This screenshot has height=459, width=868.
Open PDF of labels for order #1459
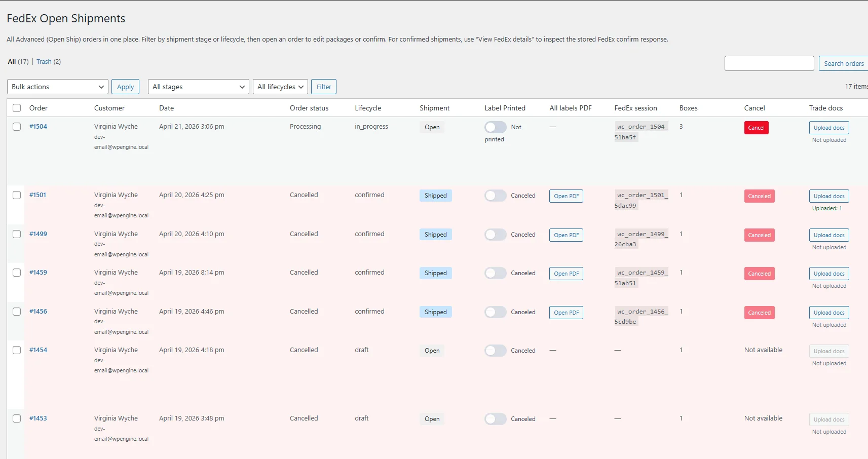click(566, 274)
